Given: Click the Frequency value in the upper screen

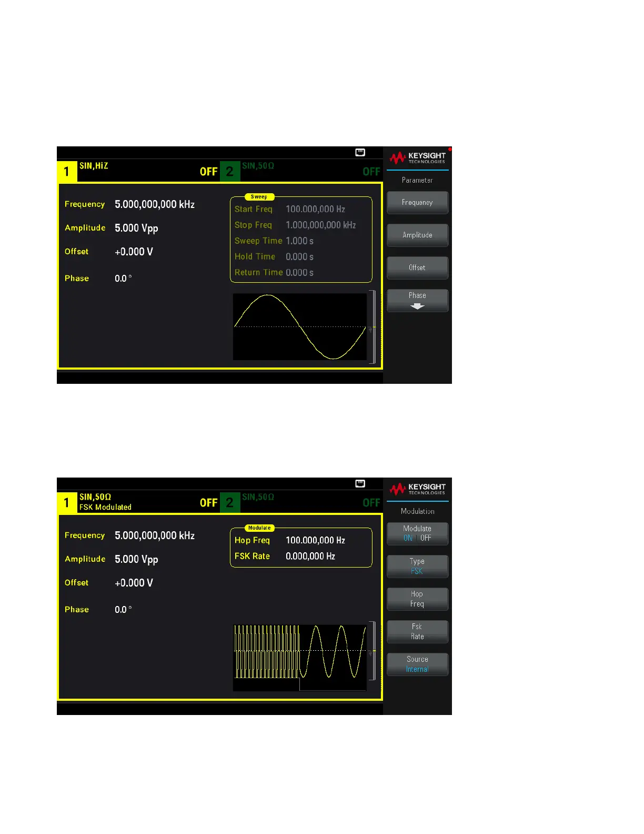Looking at the screenshot, I should (155, 204).
